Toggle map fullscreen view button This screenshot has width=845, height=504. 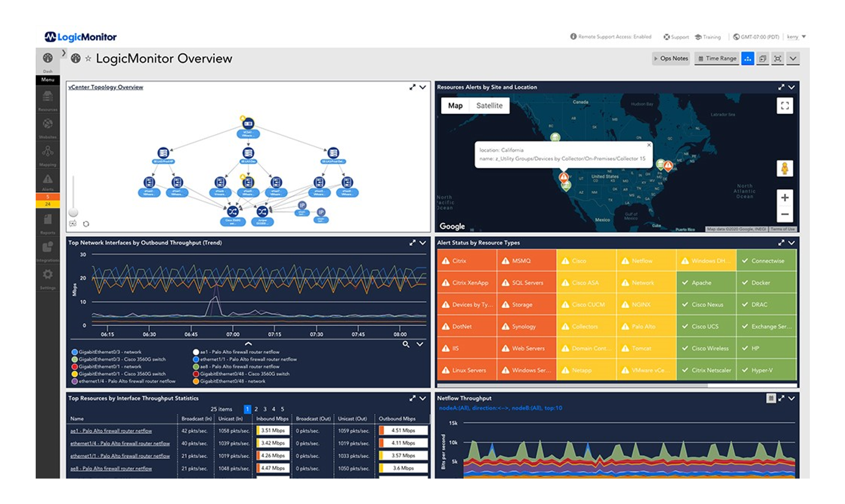(785, 106)
